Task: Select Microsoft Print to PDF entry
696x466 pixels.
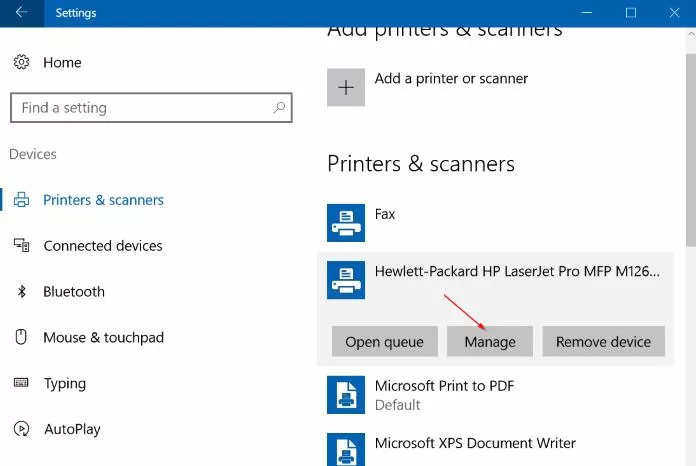Action: [444, 386]
